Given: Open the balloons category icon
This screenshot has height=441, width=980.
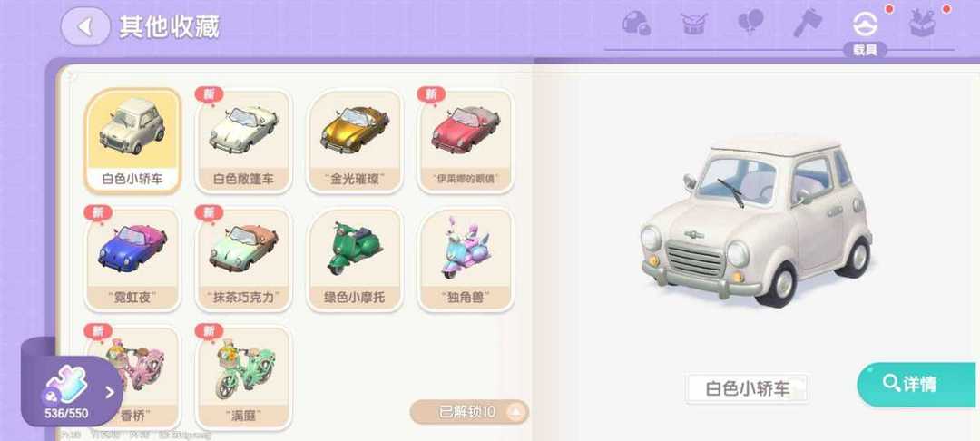Looking at the screenshot, I should pos(750,24).
